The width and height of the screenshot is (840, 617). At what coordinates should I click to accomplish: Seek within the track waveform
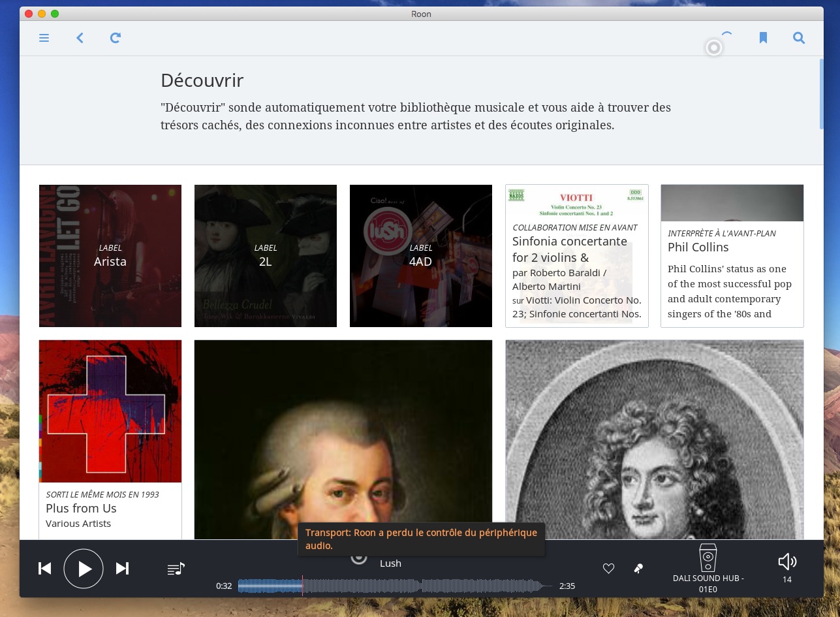[395, 586]
